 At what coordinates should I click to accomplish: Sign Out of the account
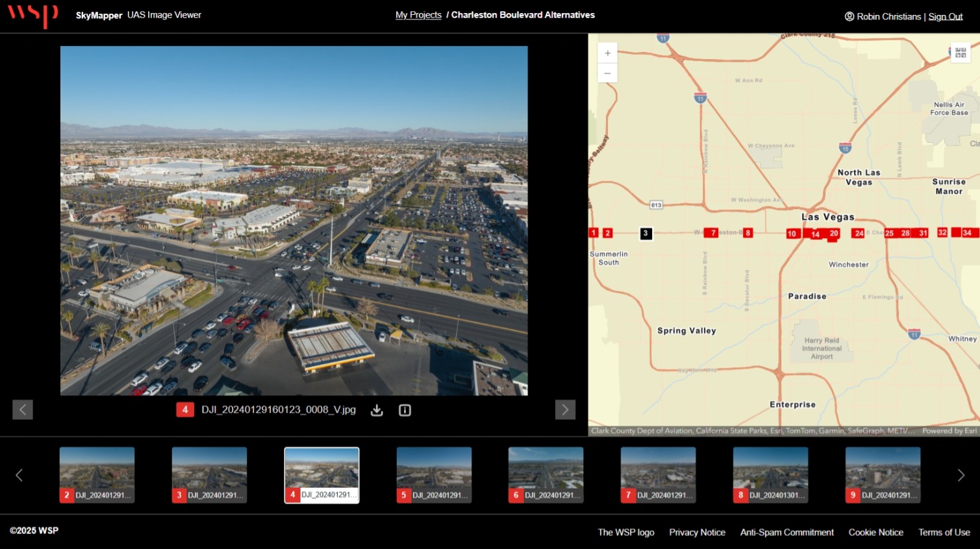tap(945, 16)
